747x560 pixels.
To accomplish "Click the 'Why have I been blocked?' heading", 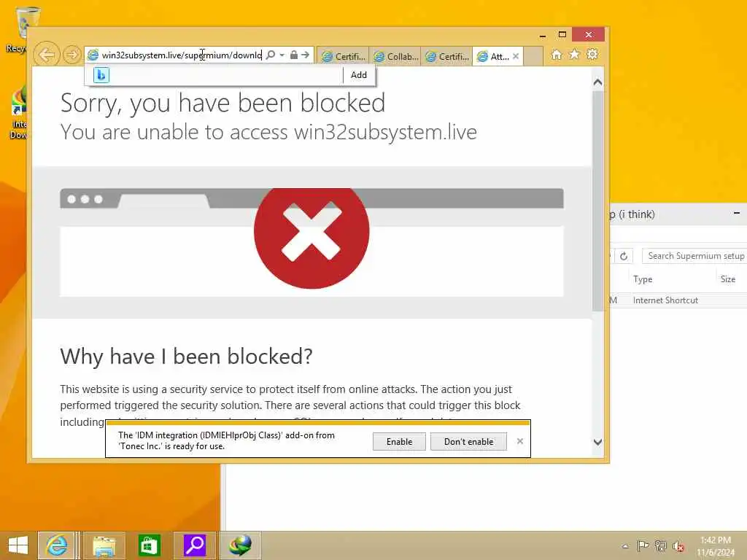I will 186,357.
